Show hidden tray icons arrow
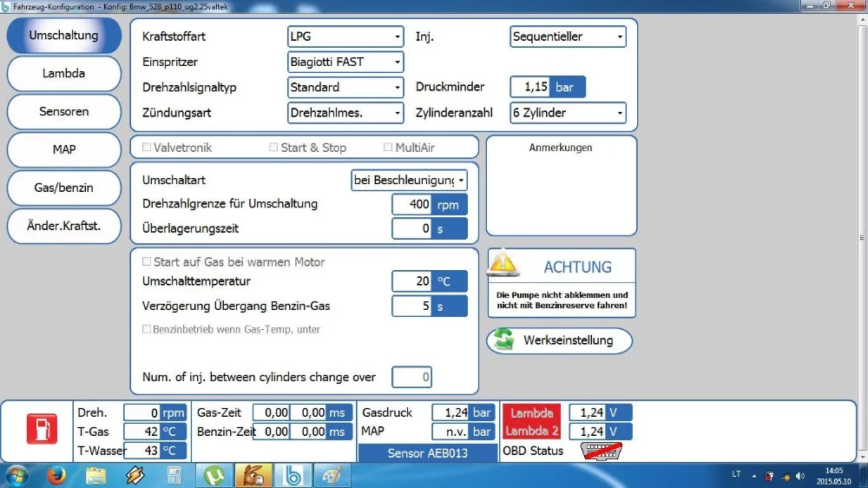 754,476
